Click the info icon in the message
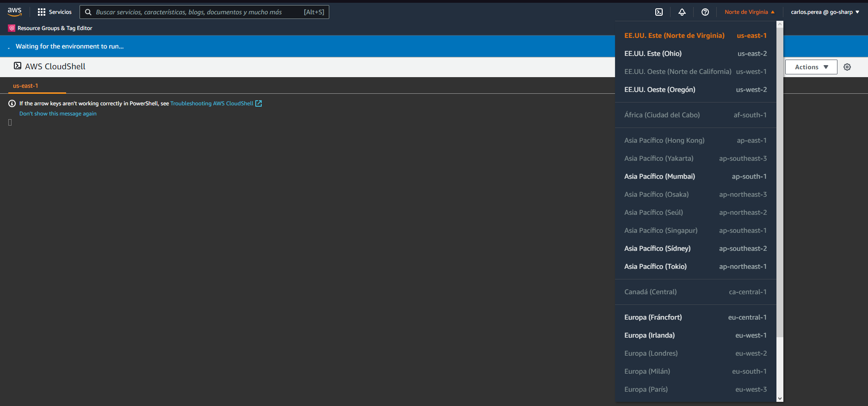This screenshot has height=406, width=868. point(12,103)
